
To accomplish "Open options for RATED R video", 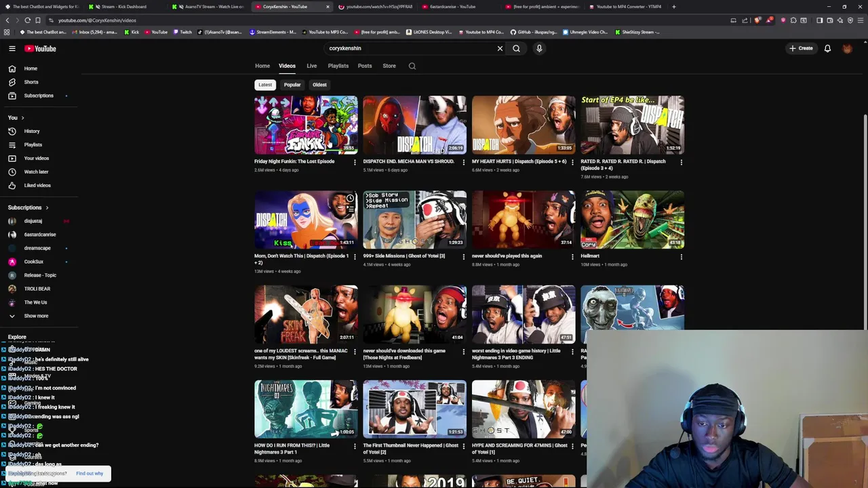I will pos(682,162).
